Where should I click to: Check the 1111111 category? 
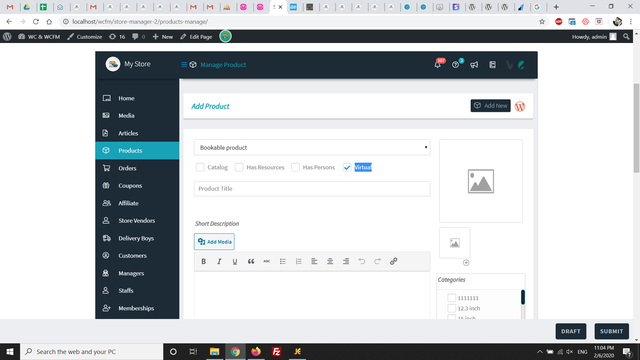coord(451,298)
